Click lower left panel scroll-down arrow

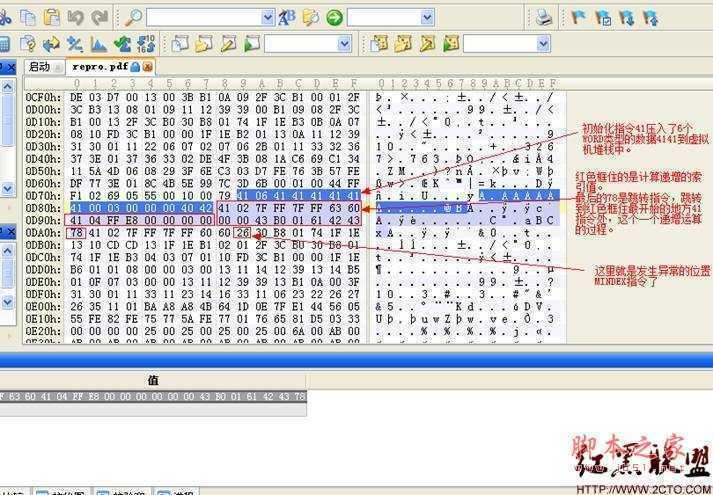click(x=8, y=301)
